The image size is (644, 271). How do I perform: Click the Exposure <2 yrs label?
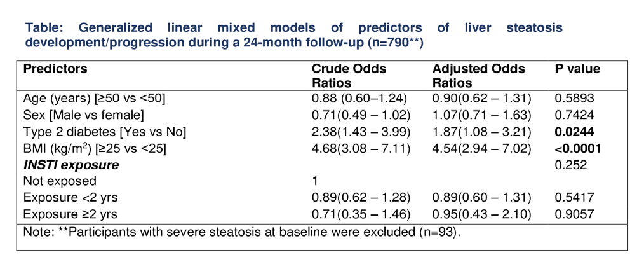coord(70,197)
